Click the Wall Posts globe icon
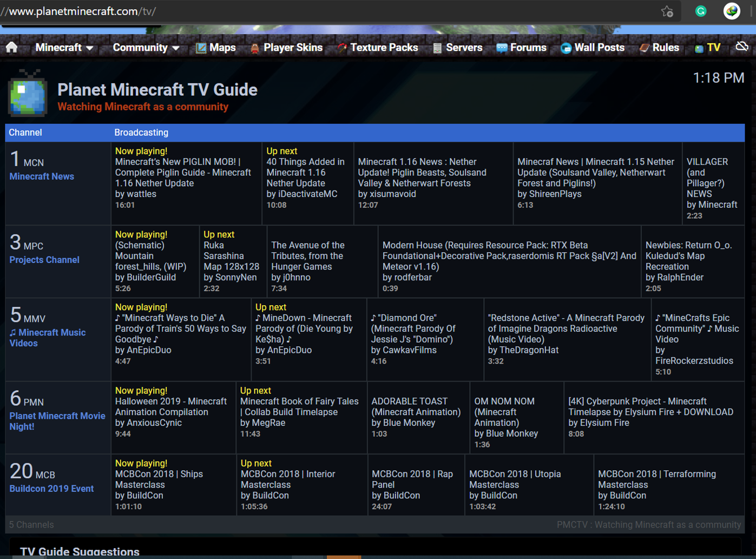 pos(566,48)
